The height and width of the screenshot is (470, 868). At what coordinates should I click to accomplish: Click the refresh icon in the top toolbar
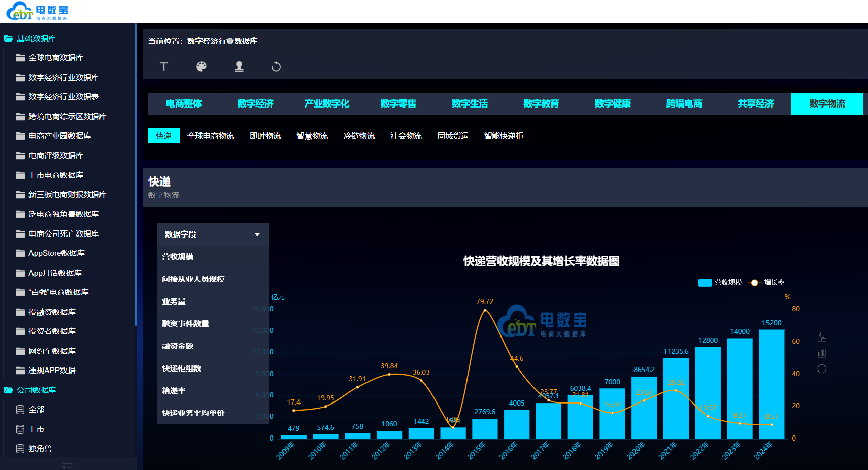point(276,66)
